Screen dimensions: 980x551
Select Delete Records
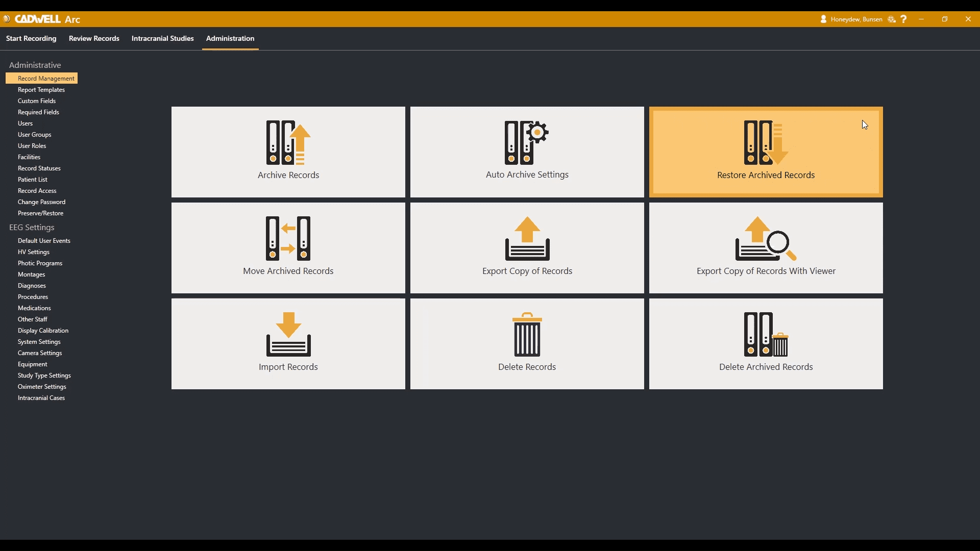coord(527,343)
